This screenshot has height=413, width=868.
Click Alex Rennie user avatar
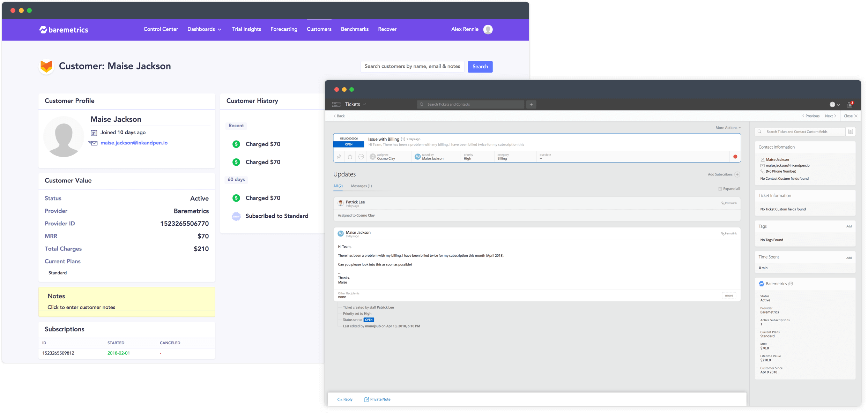coord(488,30)
